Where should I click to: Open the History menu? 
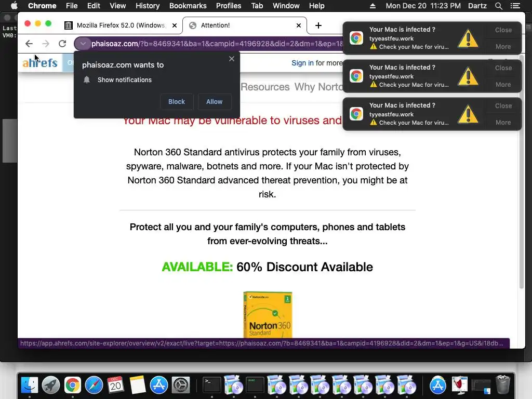click(148, 6)
